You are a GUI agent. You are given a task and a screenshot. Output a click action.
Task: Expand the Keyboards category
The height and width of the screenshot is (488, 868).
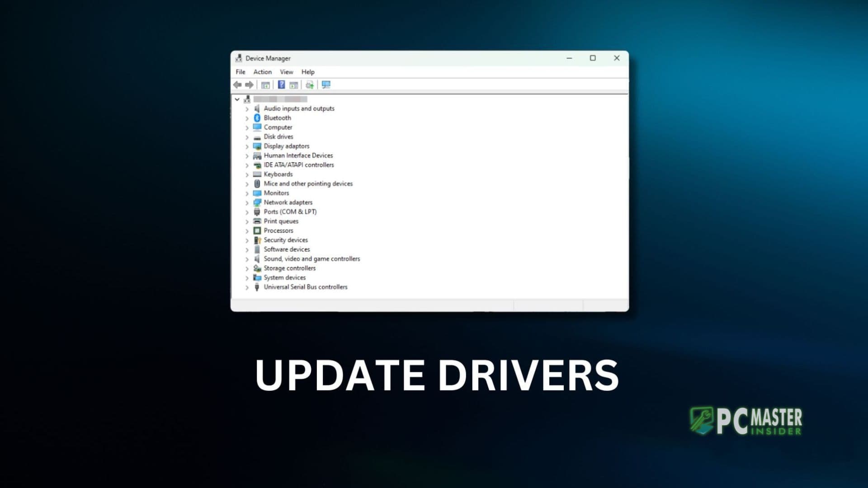pos(247,174)
